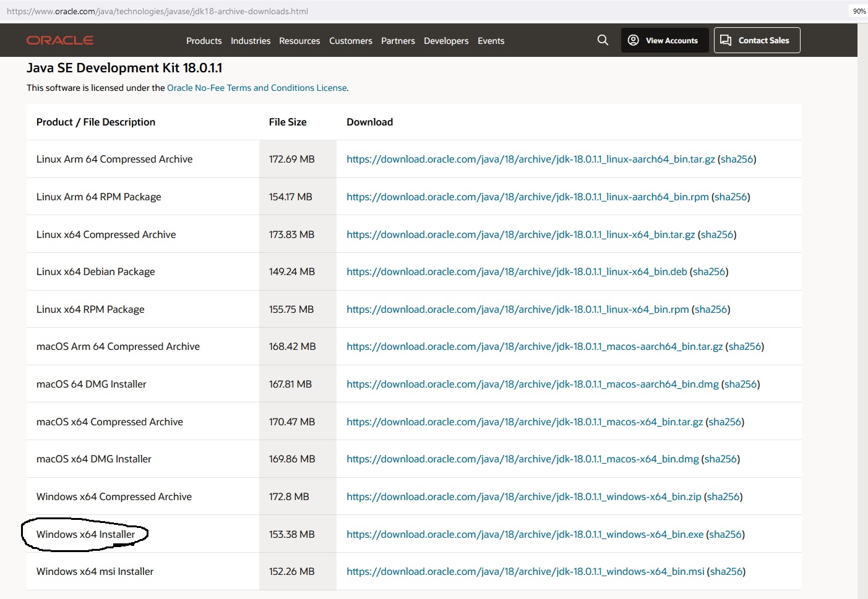The width and height of the screenshot is (868, 599).
Task: Click the 90% zoom indicator
Action: pyautogui.click(x=859, y=11)
